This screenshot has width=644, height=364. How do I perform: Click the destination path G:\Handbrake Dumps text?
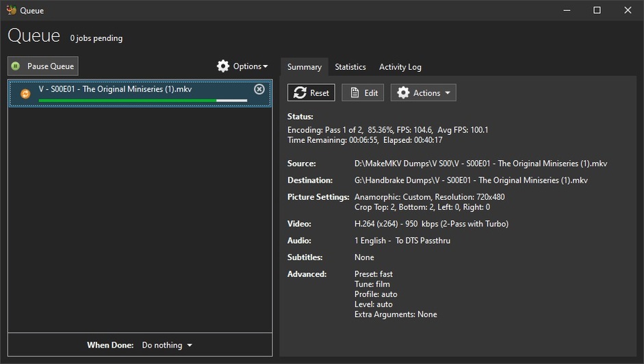[x=471, y=181]
